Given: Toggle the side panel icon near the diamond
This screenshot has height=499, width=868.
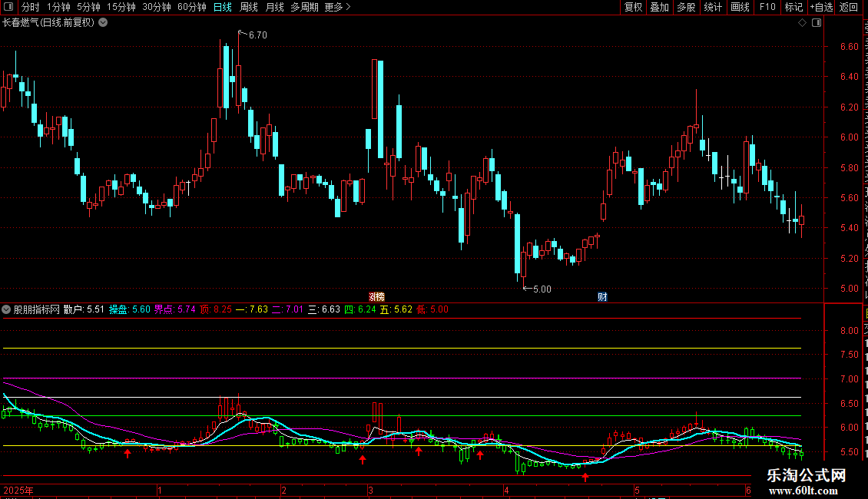Looking at the screenshot, I should (817, 23).
